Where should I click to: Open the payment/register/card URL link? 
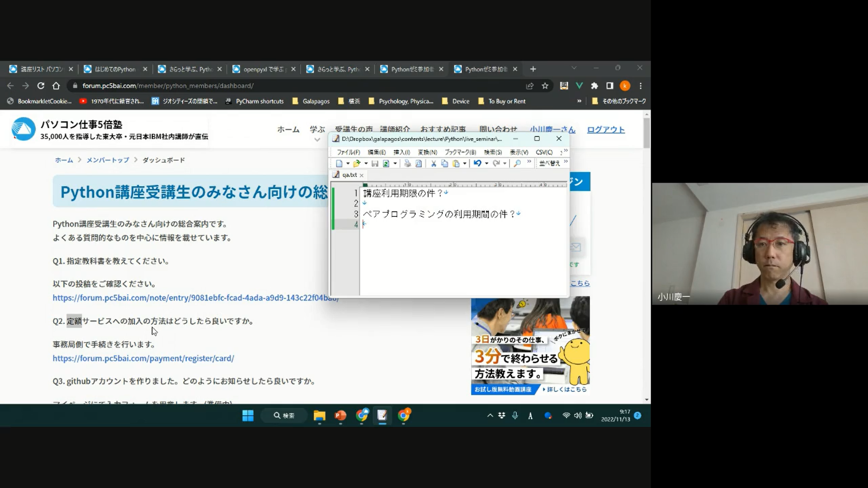click(x=143, y=358)
